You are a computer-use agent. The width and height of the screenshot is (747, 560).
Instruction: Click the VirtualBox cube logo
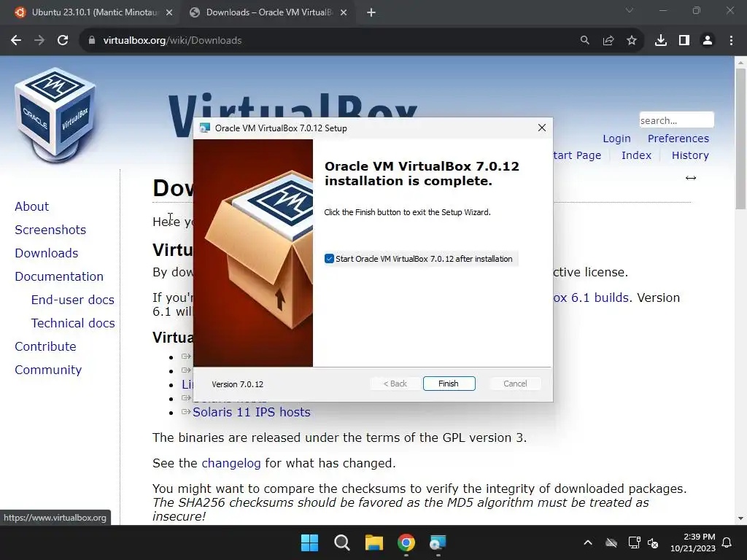tap(55, 114)
